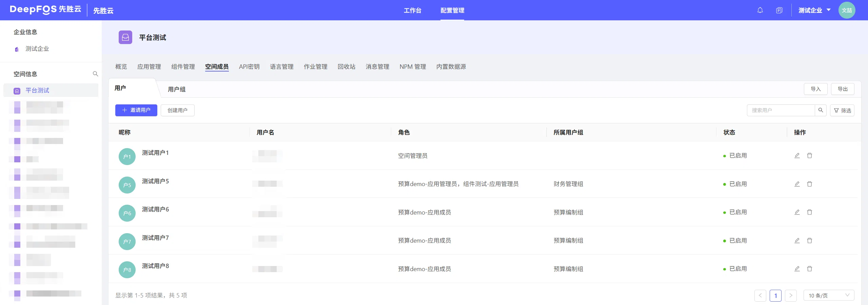Click the 邀请用户 button
This screenshot has height=305, width=868.
click(x=136, y=110)
